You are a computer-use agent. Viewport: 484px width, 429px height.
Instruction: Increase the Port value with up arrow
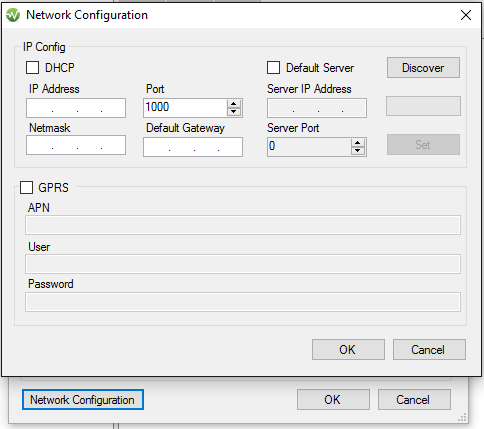[x=234, y=104]
